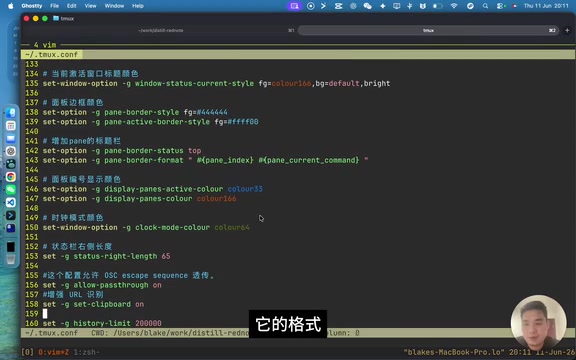576x360 pixels.
Task: Click the dark prompt-arrow terminal icon in Dock
Action: point(11,215)
